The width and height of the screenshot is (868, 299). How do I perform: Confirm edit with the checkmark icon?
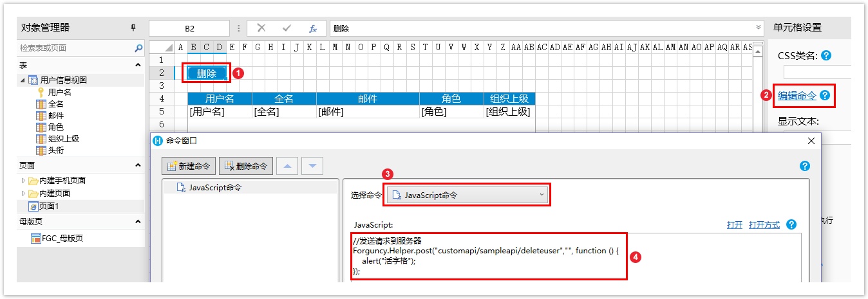click(x=287, y=28)
